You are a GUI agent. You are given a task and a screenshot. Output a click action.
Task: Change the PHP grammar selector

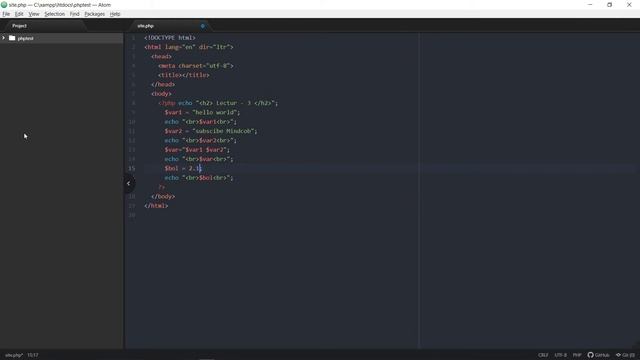[577, 355]
